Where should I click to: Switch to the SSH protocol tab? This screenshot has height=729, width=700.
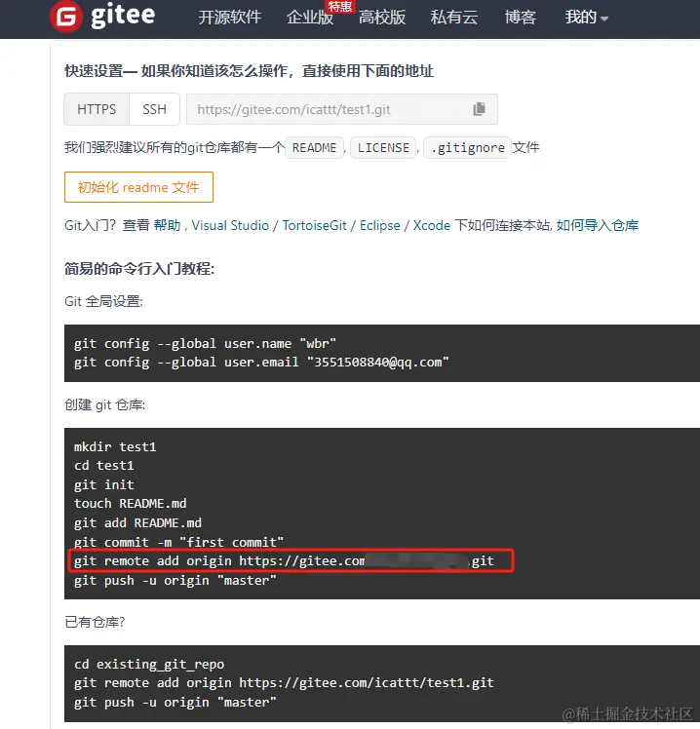(154, 109)
